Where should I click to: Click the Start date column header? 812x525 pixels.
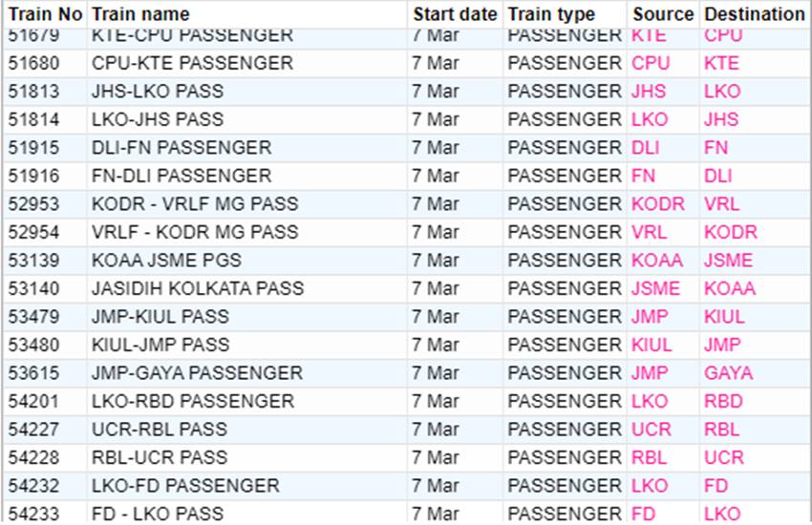point(455,14)
